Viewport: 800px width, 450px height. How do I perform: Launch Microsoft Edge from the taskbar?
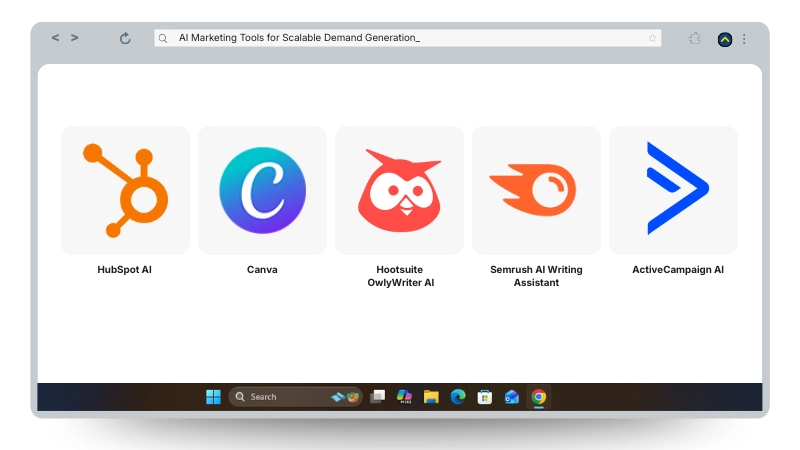tap(458, 396)
